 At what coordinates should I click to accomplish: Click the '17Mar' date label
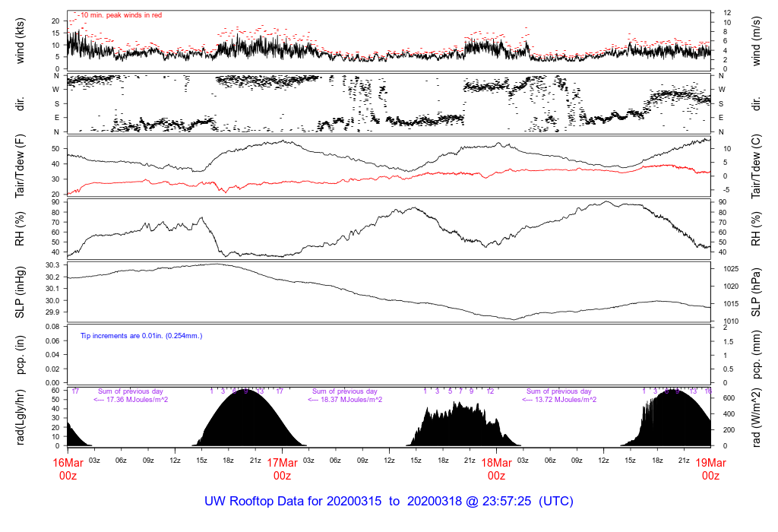[283, 463]
